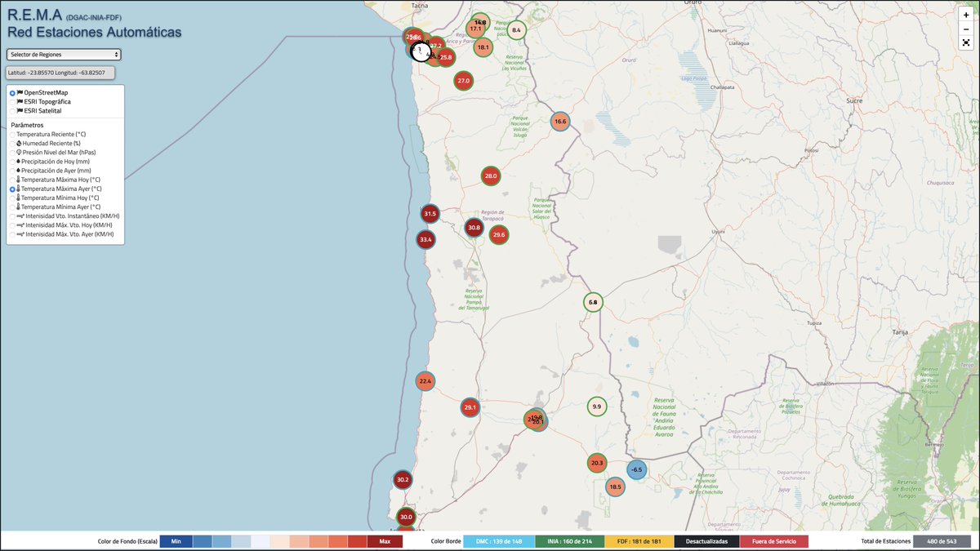Screen dimensions: 980x551
Task: Select the station marker showing 29.6
Action: (x=498, y=234)
